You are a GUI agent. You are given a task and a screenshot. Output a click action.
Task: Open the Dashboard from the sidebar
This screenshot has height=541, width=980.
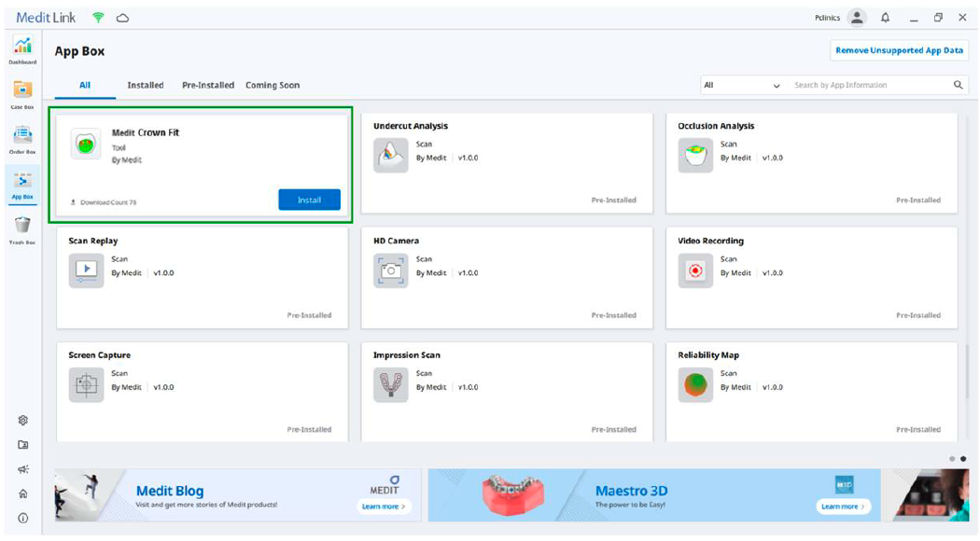[22, 50]
